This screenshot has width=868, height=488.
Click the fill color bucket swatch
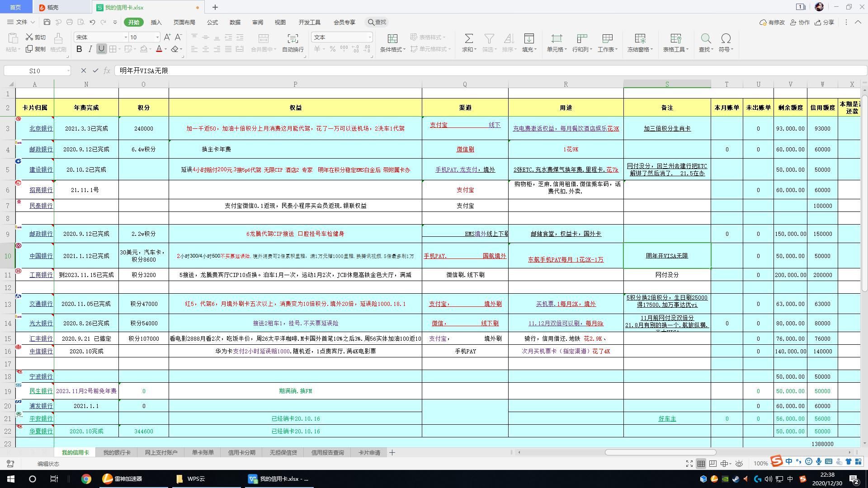click(x=143, y=49)
